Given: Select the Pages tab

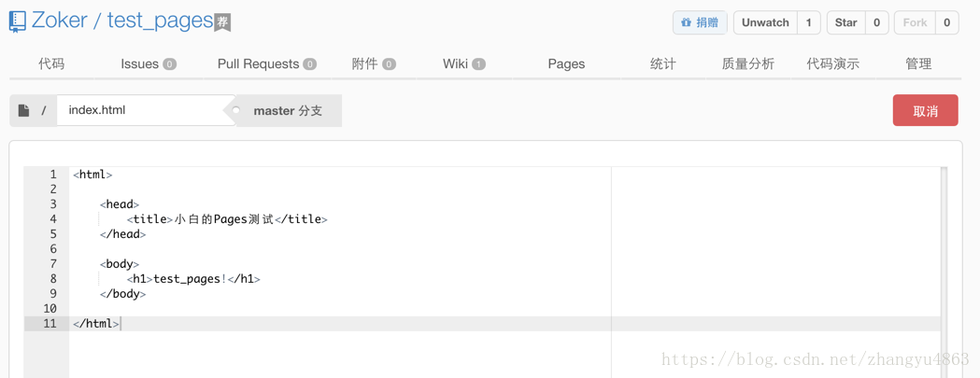Looking at the screenshot, I should tap(566, 63).
